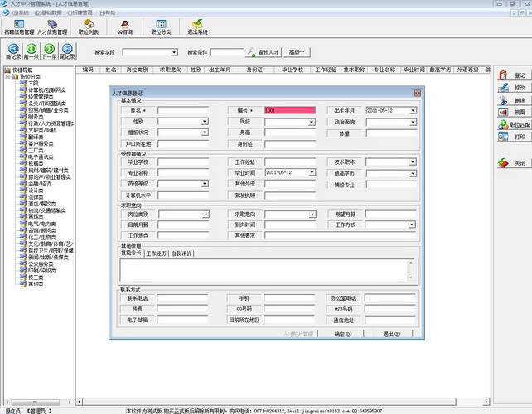This screenshot has width=532, height=414.
Task: Click the 姓名 input field
Action: coord(183,110)
